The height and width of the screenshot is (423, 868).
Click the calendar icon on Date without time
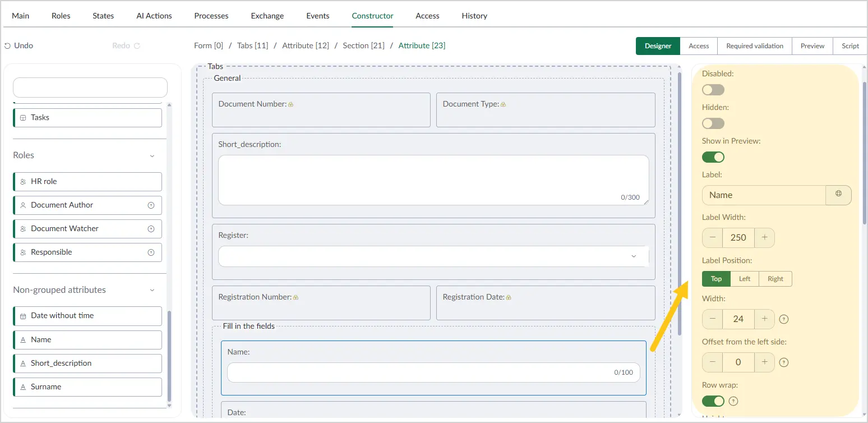tap(23, 316)
